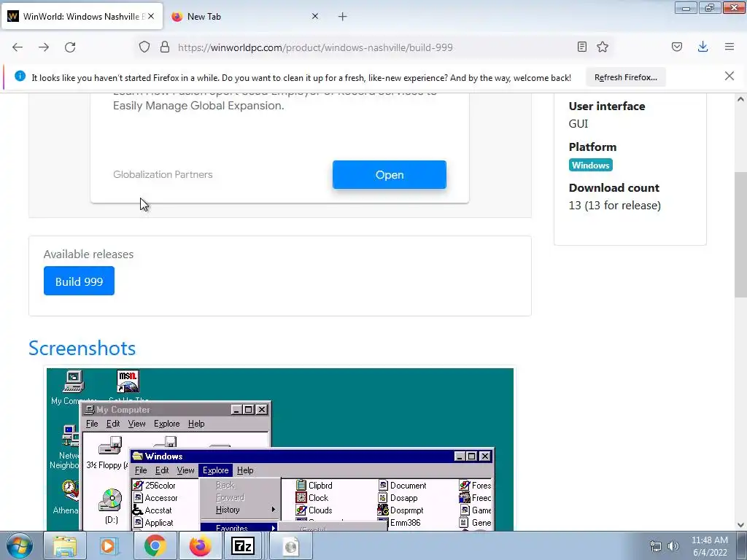This screenshot has width=747, height=560.
Task: Click the info icon in notification bar
Action: pyautogui.click(x=20, y=76)
